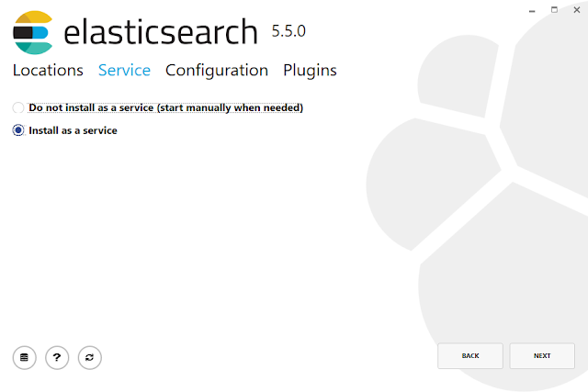Click the 'Install as a service' label text
588x392 pixels.
73,130
